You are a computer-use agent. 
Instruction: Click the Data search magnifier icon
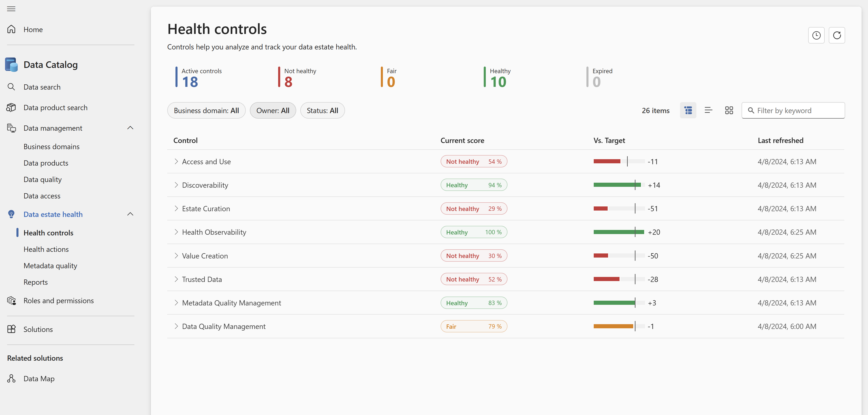coord(11,87)
